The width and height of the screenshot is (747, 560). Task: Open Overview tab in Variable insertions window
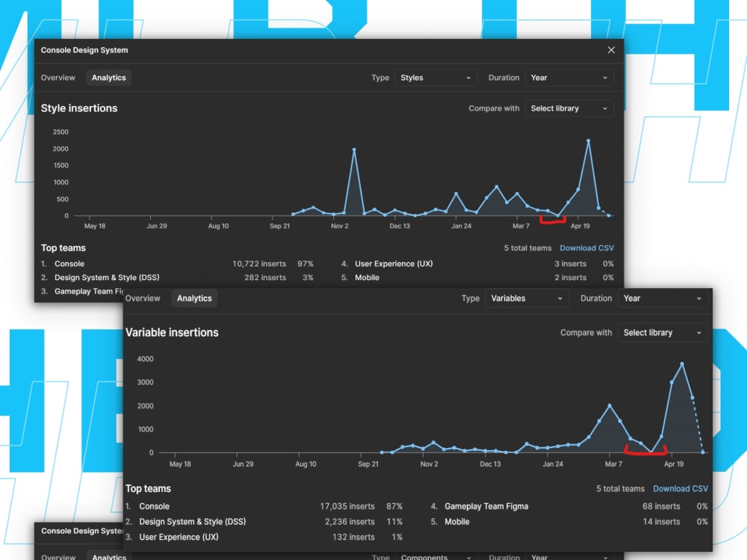coord(143,298)
